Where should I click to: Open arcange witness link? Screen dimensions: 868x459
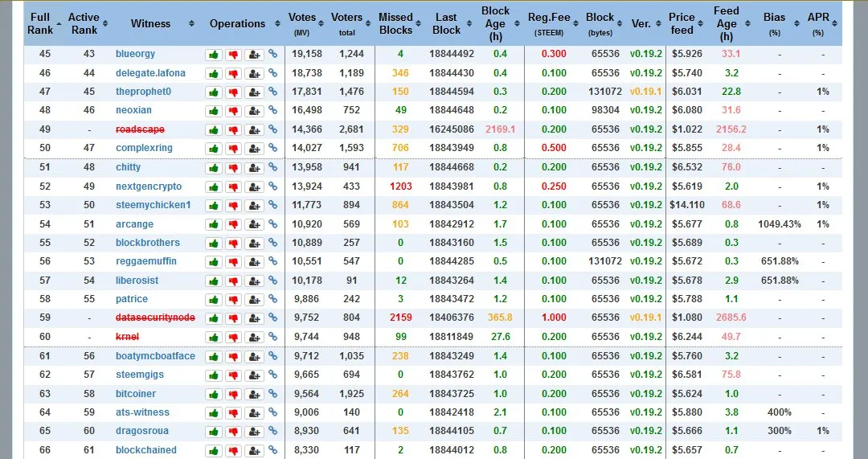click(x=134, y=223)
